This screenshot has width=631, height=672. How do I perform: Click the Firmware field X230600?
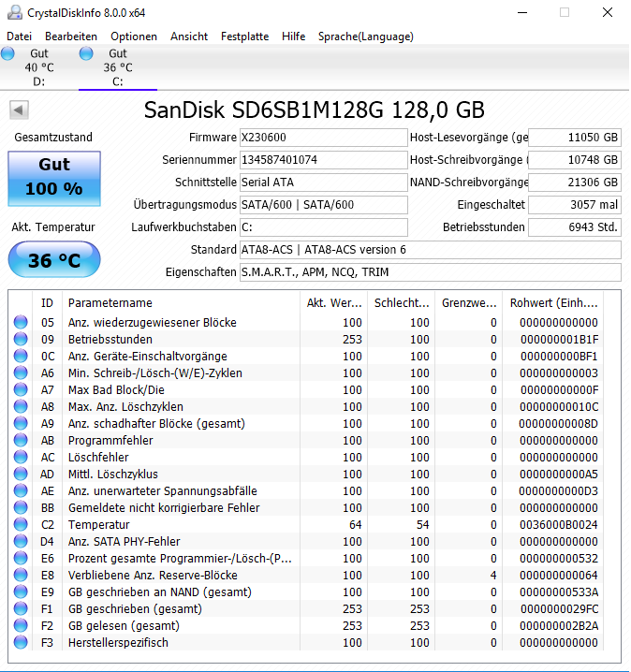coord(324,138)
